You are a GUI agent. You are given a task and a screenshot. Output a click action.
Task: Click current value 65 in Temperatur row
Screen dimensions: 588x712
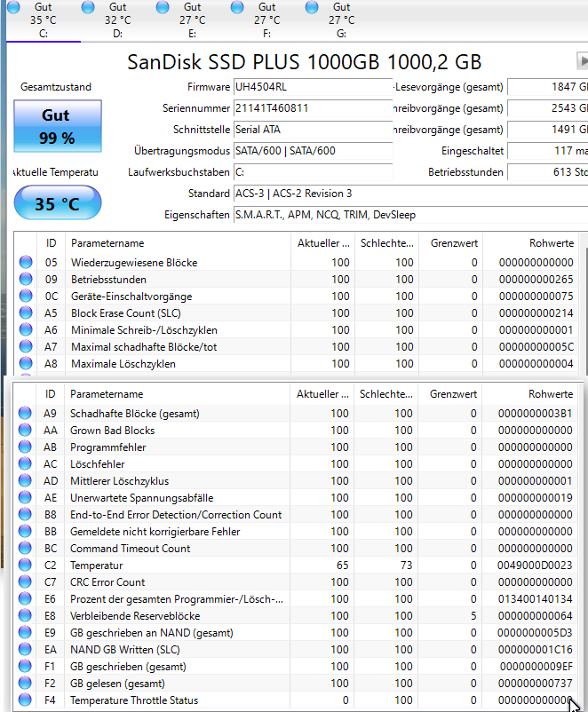(x=342, y=566)
